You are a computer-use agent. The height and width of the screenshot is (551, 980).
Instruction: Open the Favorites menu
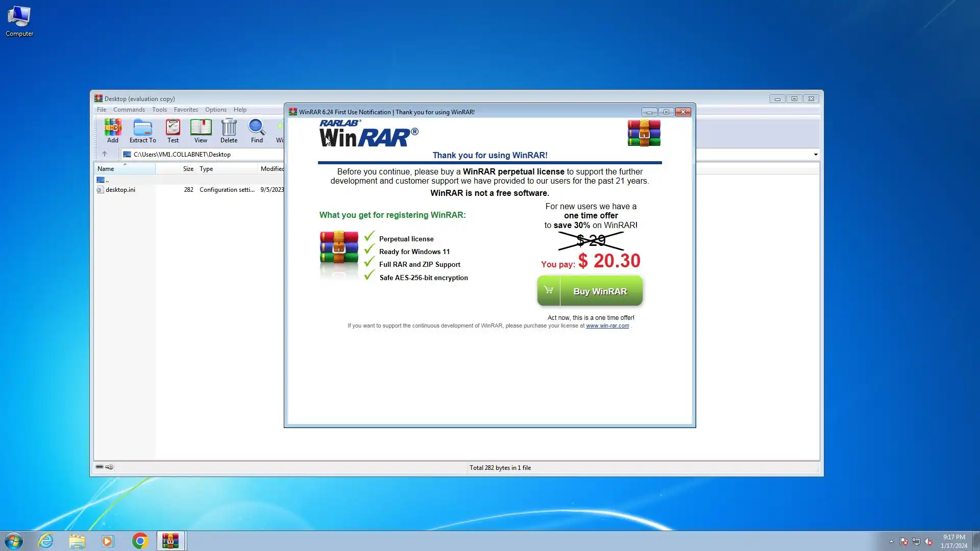185,110
